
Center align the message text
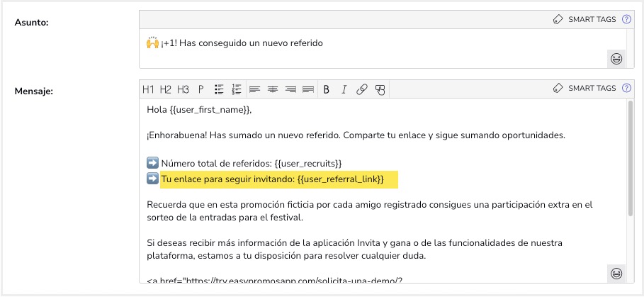(273, 89)
